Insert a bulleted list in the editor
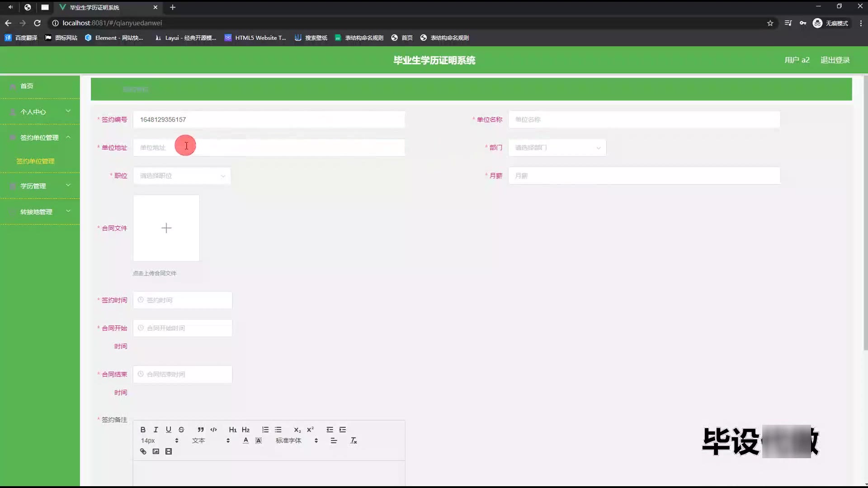 [x=278, y=430]
